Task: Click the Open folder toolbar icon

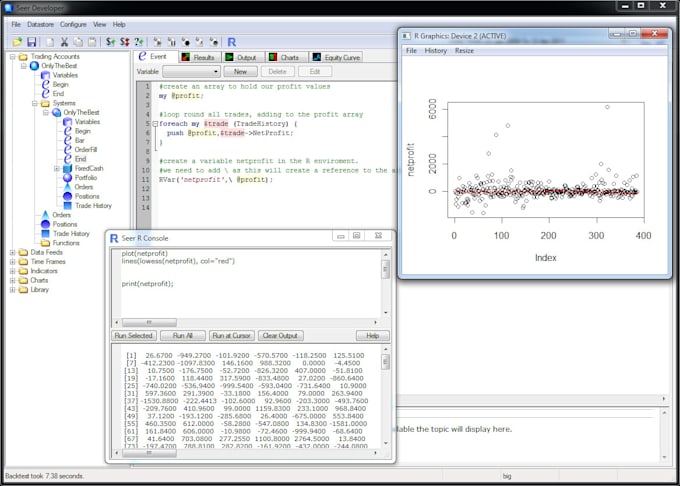Action: pos(17,42)
